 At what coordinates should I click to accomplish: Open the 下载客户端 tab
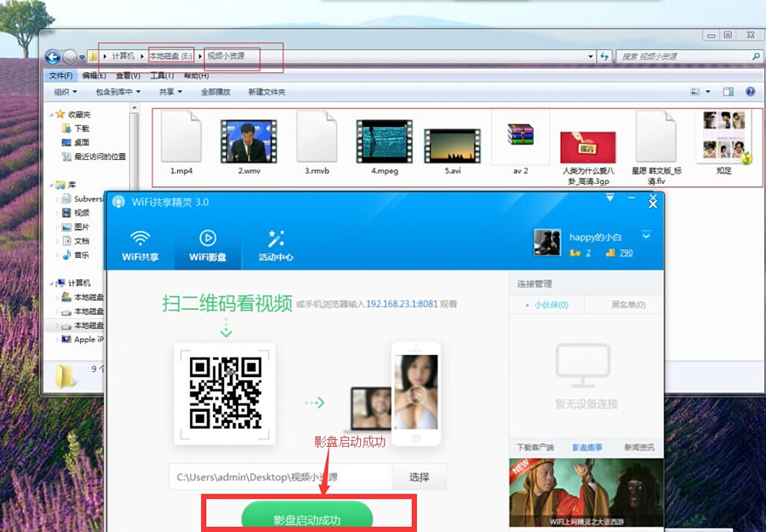pos(534,448)
